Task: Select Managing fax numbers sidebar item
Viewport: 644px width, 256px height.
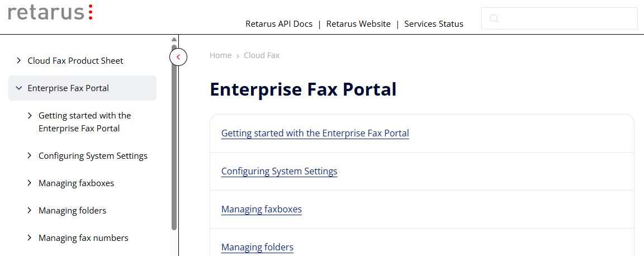Action: 83,238
